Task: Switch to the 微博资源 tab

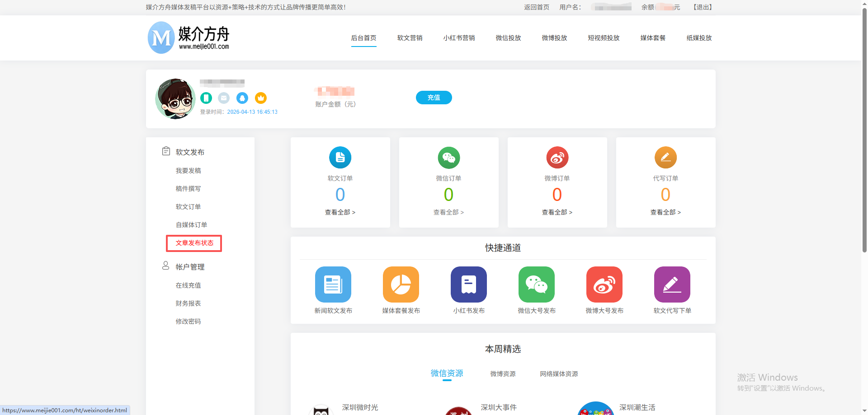Action: pyautogui.click(x=503, y=374)
